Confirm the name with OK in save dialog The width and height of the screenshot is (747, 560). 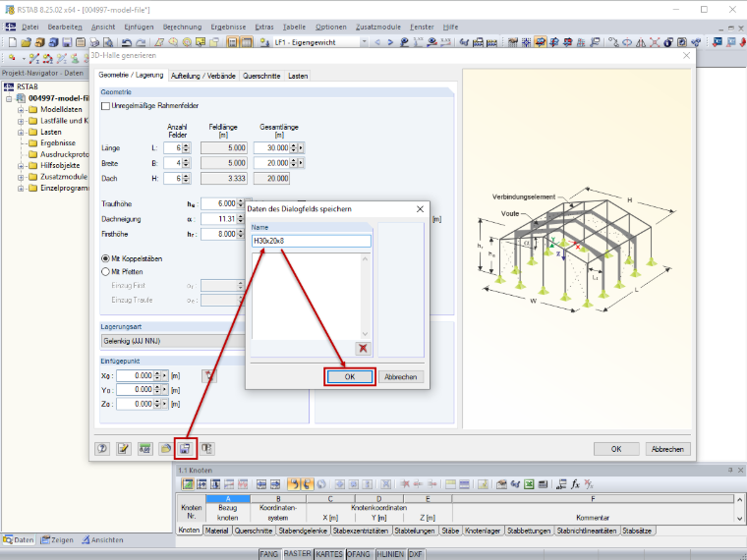[x=350, y=376]
